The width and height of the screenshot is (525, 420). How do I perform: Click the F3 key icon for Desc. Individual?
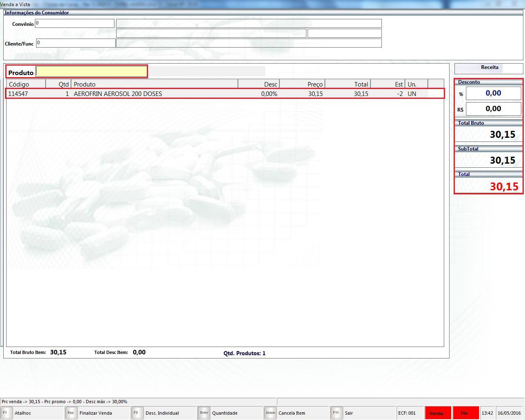pyautogui.click(x=137, y=413)
